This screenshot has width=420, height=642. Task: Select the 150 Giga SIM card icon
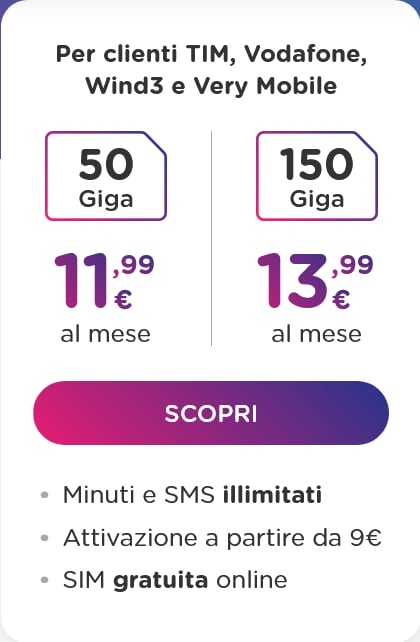pos(317,176)
